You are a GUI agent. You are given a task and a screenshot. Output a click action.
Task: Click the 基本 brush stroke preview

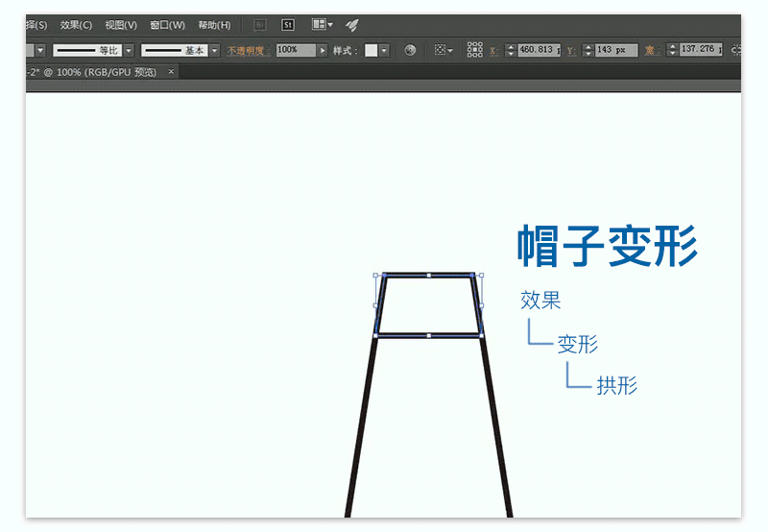coord(175,51)
